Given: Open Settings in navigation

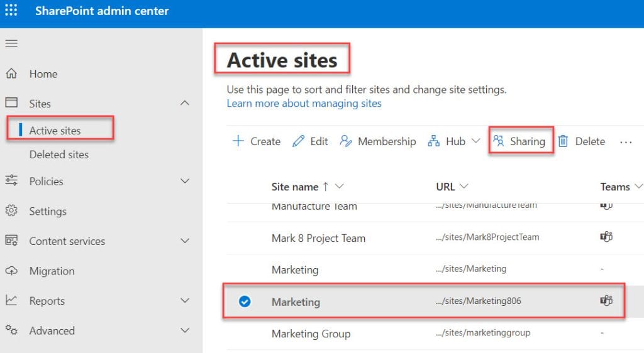Looking at the screenshot, I should pyautogui.click(x=48, y=211).
